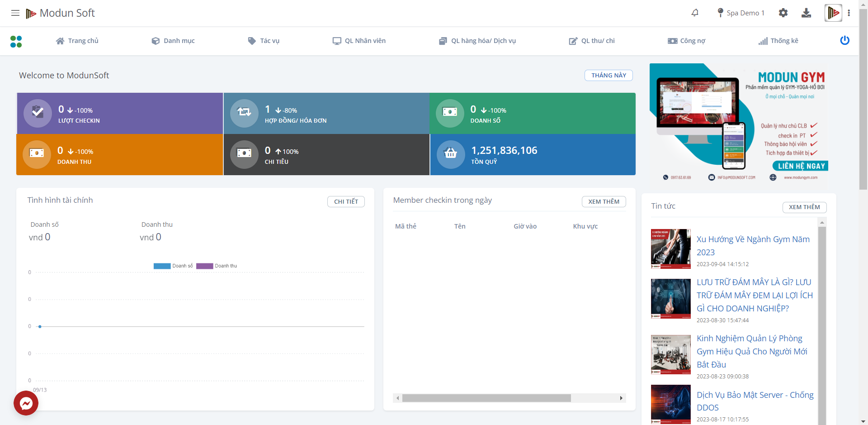Screen dimensions: 868x425
Task: Open the hamburger sidebar menu
Action: (15, 13)
